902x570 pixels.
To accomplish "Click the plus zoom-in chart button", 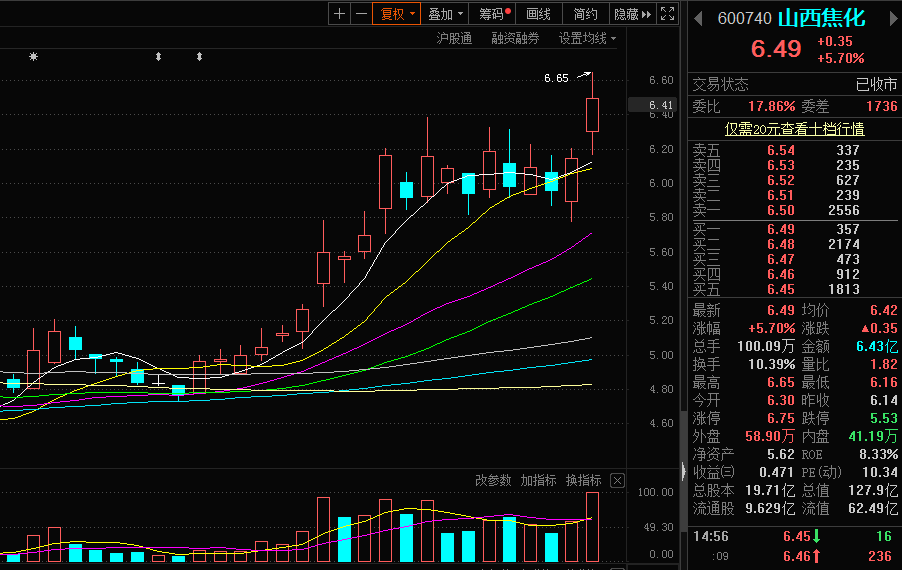I will 340,14.
